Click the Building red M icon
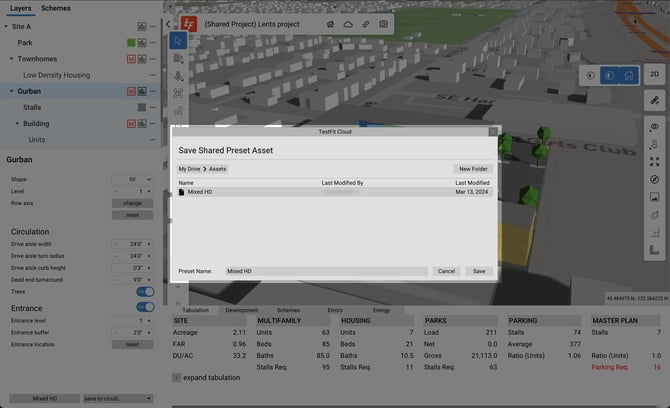Viewport: 670px width, 408px height. pyautogui.click(x=131, y=124)
